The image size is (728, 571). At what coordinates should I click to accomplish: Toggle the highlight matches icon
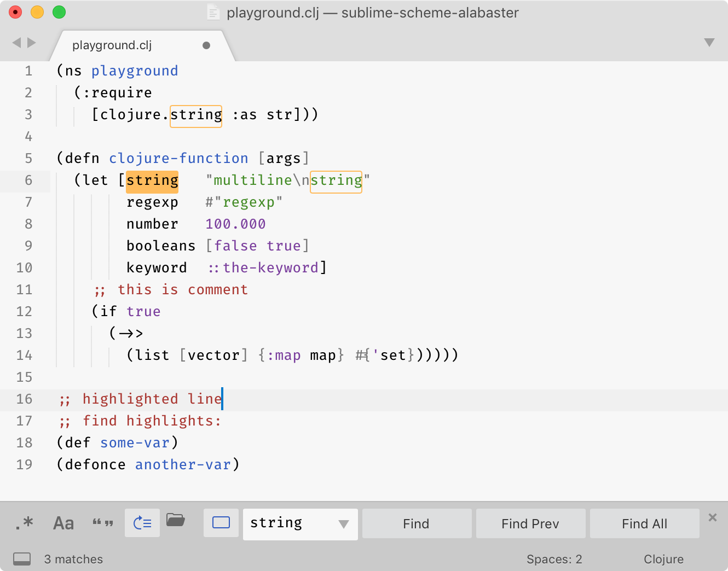coord(221,522)
